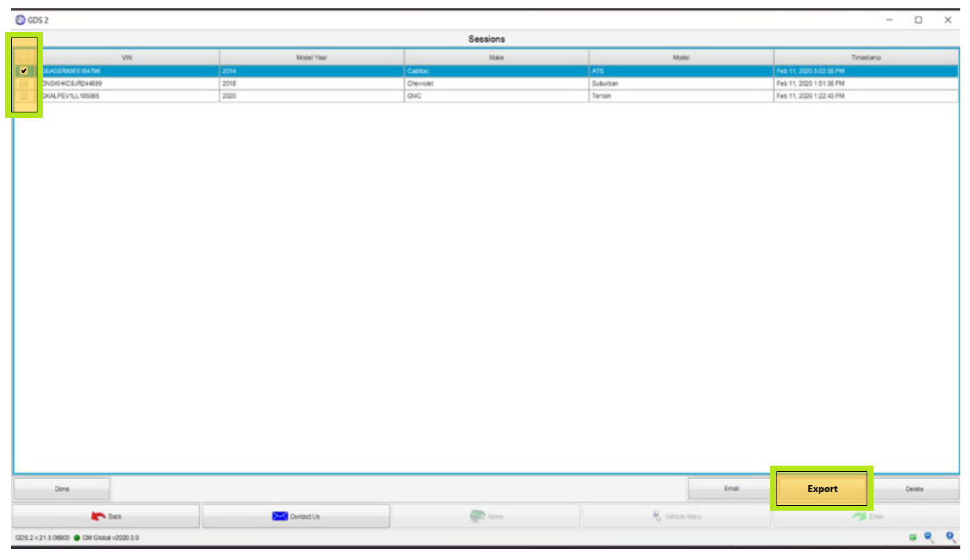Sort by the Model Year column header
970x560 pixels.
click(x=312, y=58)
